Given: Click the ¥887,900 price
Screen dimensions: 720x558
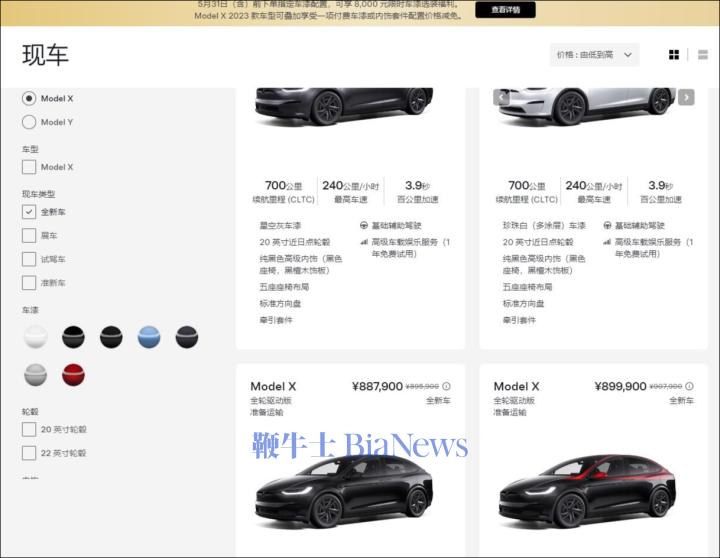Looking at the screenshot, I should [x=377, y=386].
